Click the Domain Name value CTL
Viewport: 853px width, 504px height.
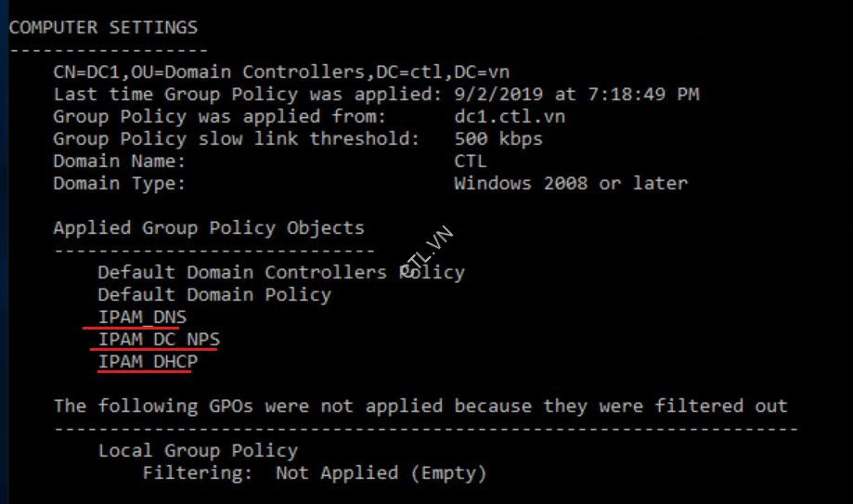pyautogui.click(x=471, y=161)
